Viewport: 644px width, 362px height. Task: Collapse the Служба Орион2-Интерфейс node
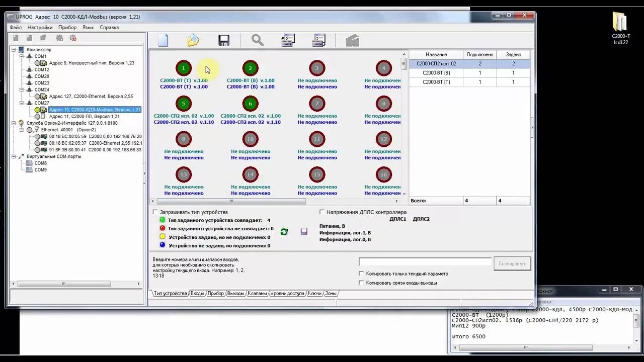(15, 123)
